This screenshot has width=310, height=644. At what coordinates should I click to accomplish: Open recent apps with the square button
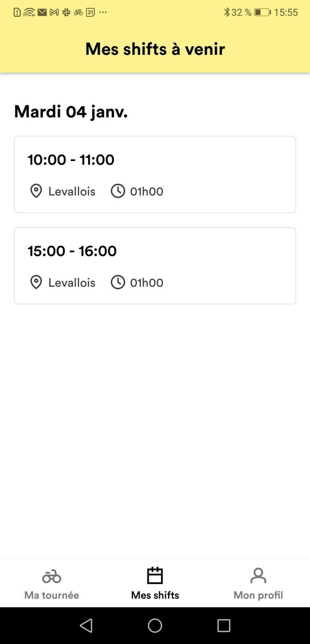(x=223, y=625)
